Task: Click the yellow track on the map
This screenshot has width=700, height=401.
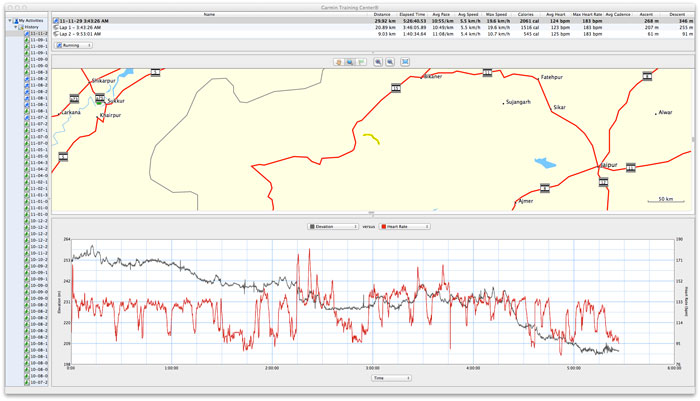Action: pyautogui.click(x=372, y=138)
